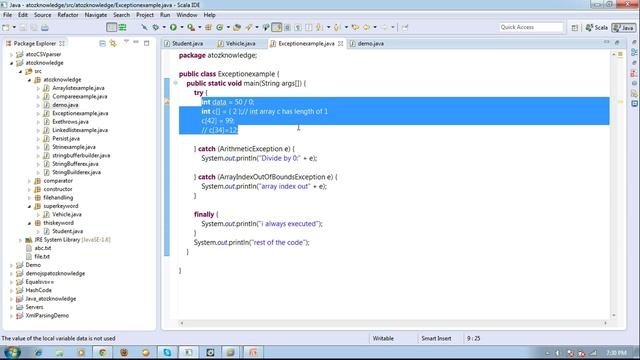Screen dimensions: 640x360
Task: Click the Open Type icon
Action: [237, 27]
